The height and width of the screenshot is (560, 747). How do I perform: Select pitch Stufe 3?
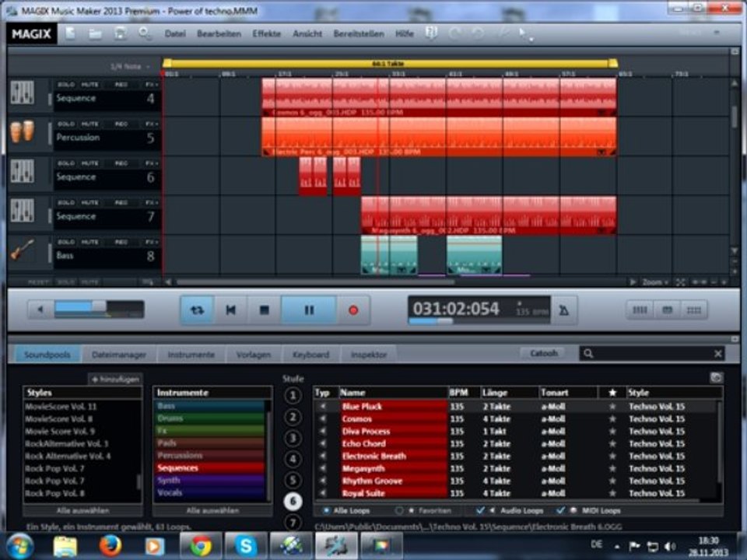(293, 438)
